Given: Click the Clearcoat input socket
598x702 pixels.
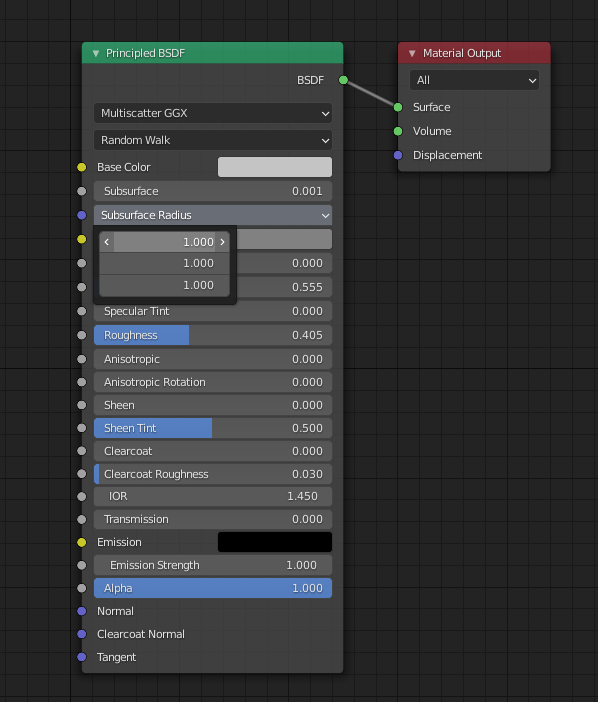Looking at the screenshot, I should click(81, 451).
